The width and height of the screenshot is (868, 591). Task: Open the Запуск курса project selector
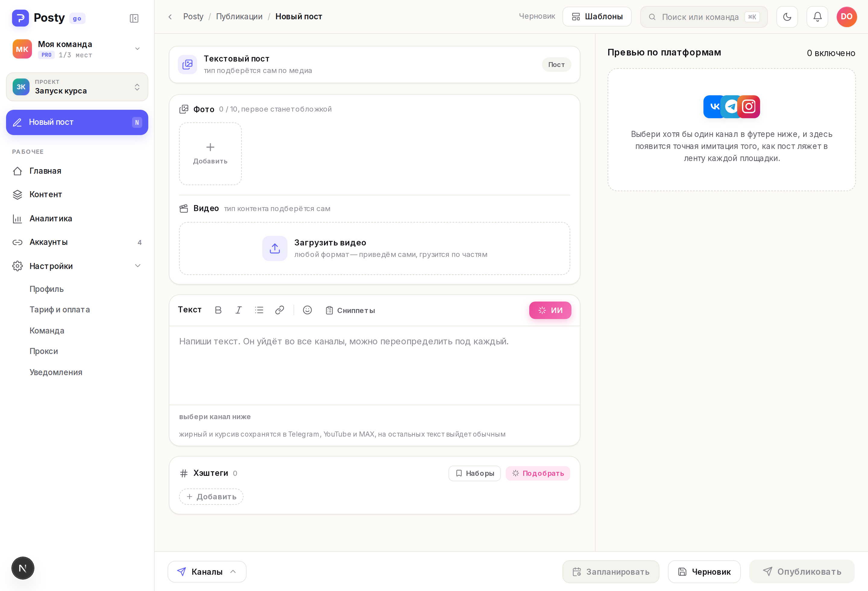(x=77, y=87)
